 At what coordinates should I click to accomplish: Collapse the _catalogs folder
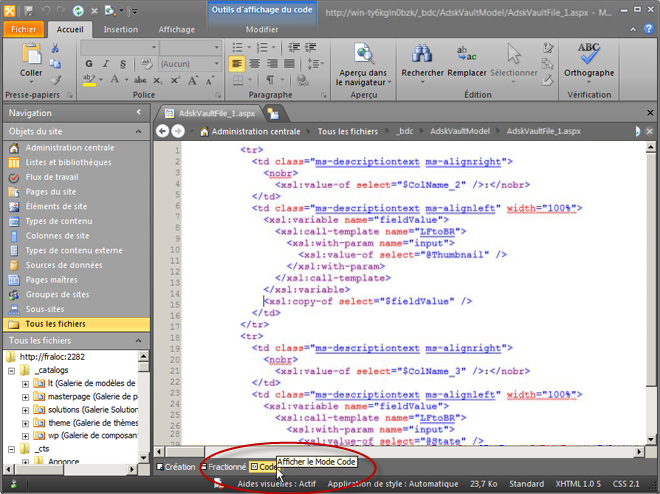click(x=12, y=370)
